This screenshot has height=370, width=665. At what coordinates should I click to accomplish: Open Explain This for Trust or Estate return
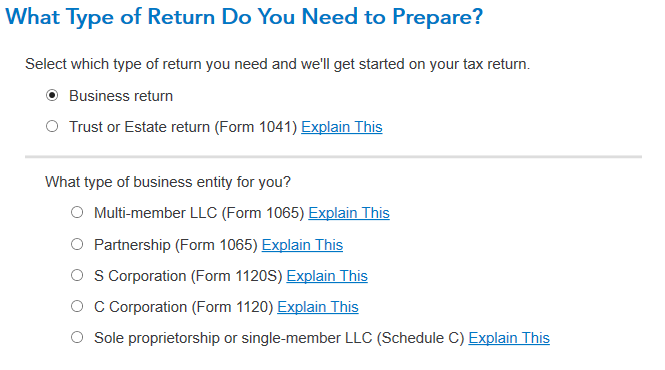tap(342, 127)
